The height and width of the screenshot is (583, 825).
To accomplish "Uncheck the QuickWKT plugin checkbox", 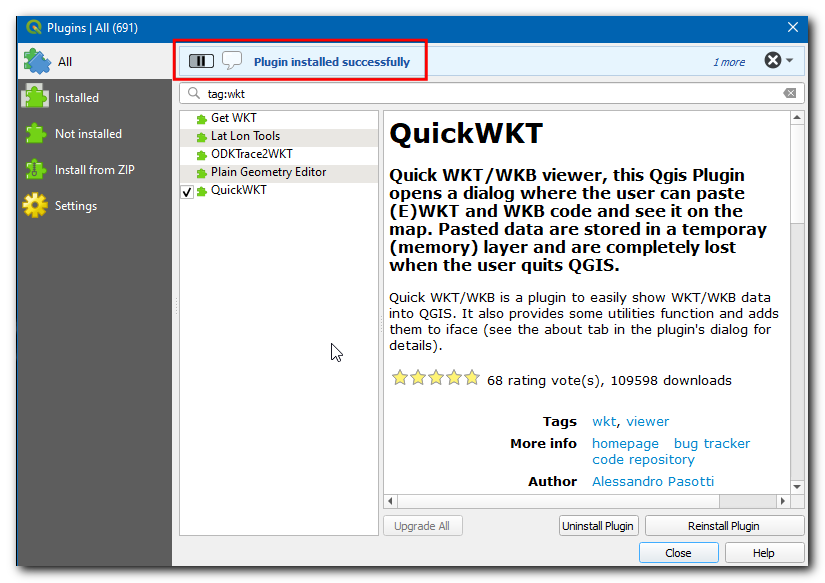I will (187, 191).
